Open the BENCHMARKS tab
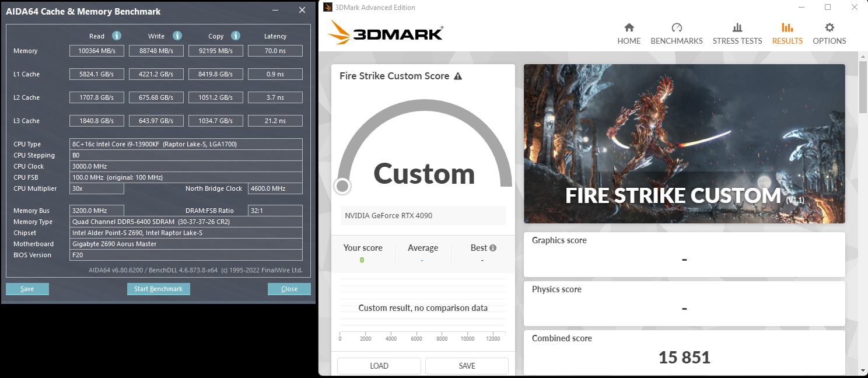Image resolution: width=868 pixels, height=378 pixels. [677, 34]
